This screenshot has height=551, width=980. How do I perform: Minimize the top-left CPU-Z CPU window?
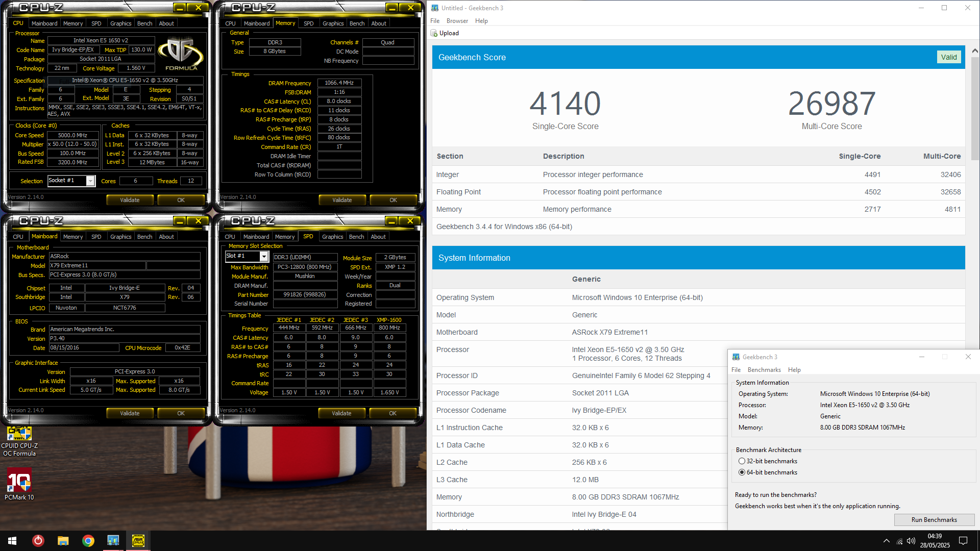[x=179, y=8]
